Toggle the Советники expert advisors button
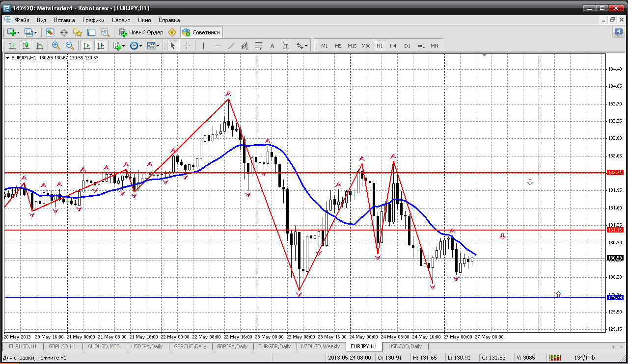Image resolution: width=628 pixels, height=364 pixels. [x=201, y=32]
